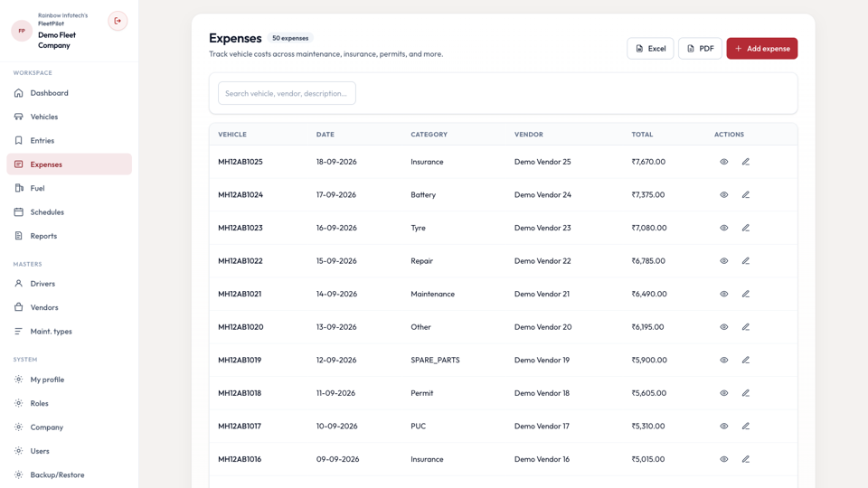Focus the search vehicle, vendor, description field
The image size is (868, 488).
(x=287, y=93)
